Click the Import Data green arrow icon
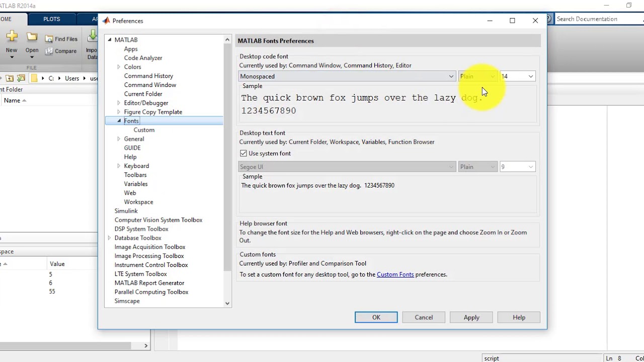This screenshot has width=644, height=362. 93,36
